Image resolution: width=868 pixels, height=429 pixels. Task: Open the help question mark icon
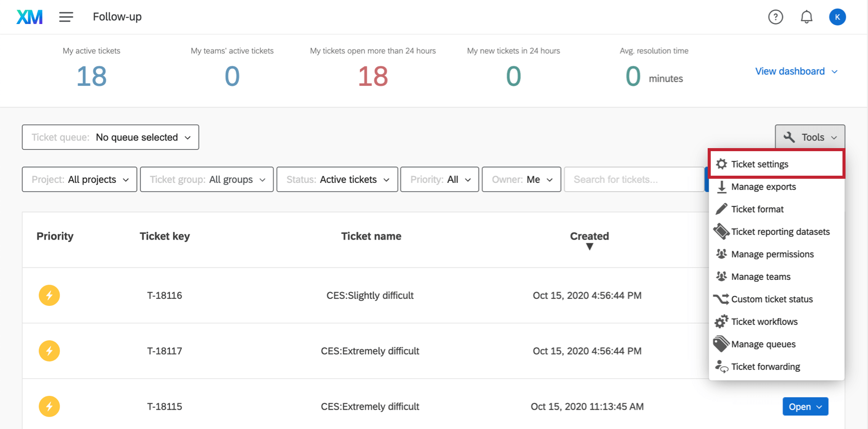[x=776, y=17]
